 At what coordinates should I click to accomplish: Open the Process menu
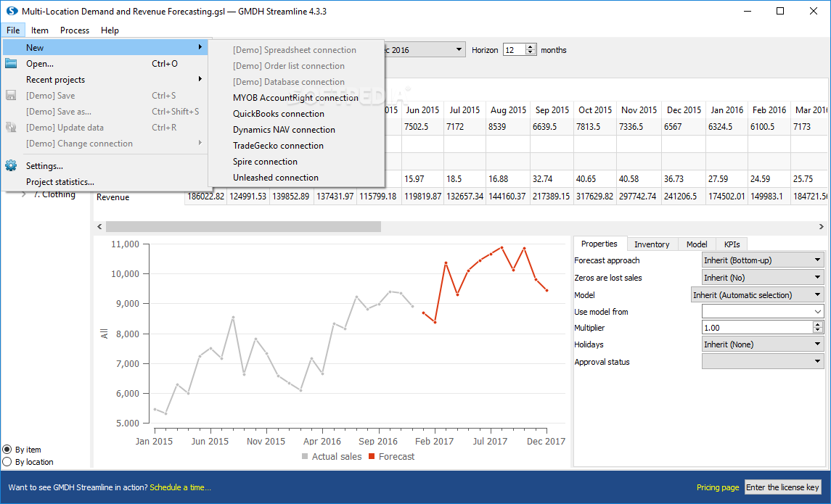(x=75, y=30)
